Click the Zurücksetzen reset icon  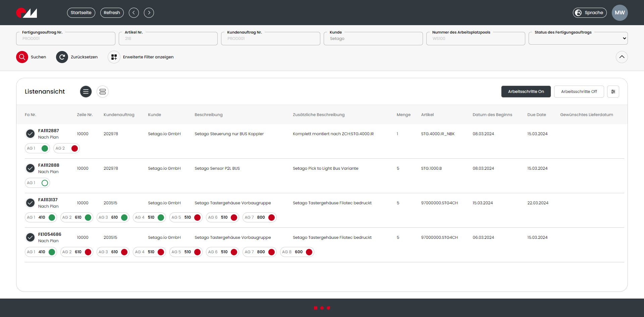tap(62, 57)
